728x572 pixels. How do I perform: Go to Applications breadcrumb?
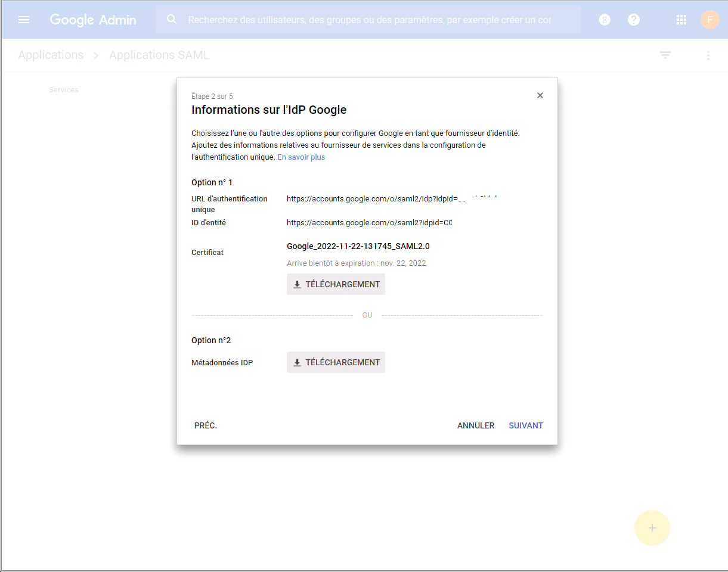click(x=51, y=55)
